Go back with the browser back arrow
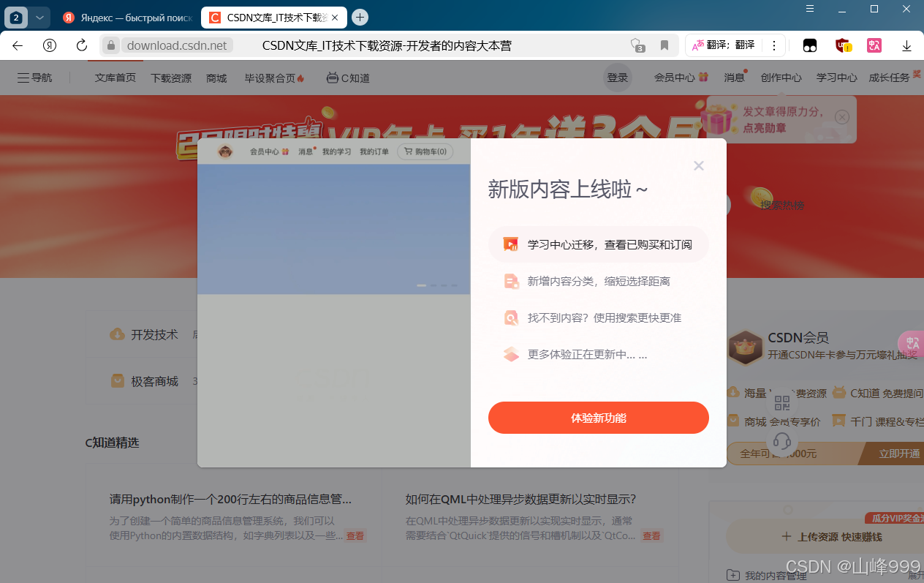The height and width of the screenshot is (583, 924). [x=18, y=45]
